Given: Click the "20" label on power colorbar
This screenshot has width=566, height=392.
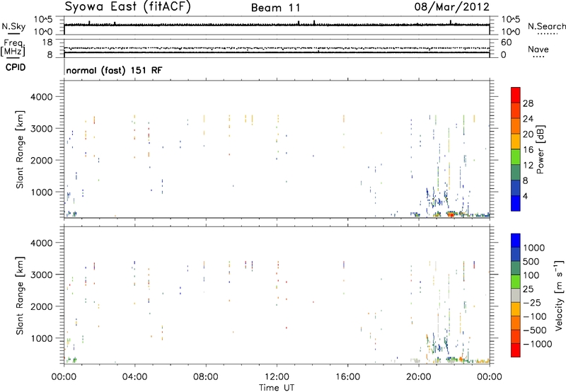Looking at the screenshot, I should pyautogui.click(x=528, y=134).
